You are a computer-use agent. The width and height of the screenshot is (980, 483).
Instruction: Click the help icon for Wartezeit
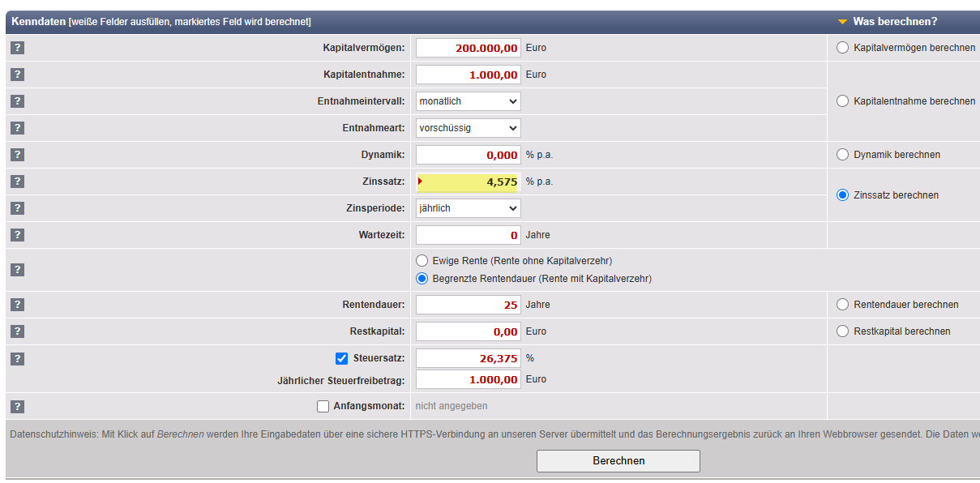(17, 235)
